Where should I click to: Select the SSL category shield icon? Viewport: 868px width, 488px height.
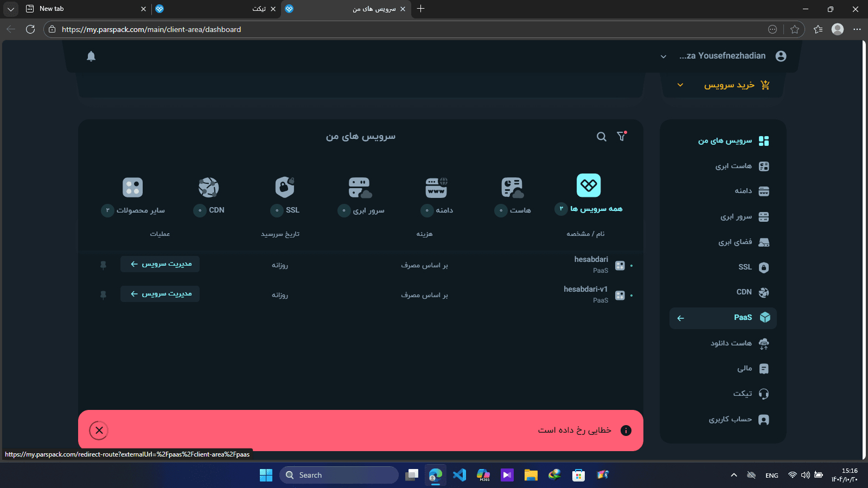tap(284, 188)
